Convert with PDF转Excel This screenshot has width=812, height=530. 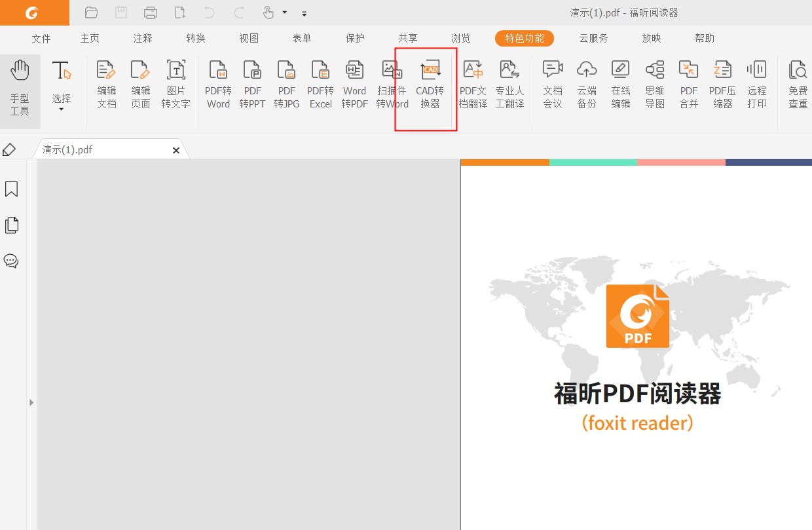pos(320,85)
